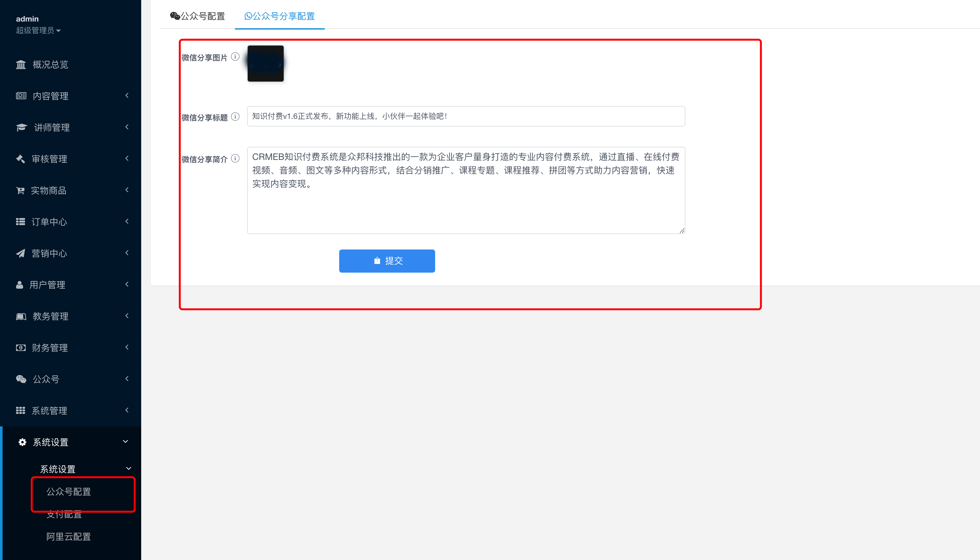Click the admin username label

pyautogui.click(x=27, y=19)
